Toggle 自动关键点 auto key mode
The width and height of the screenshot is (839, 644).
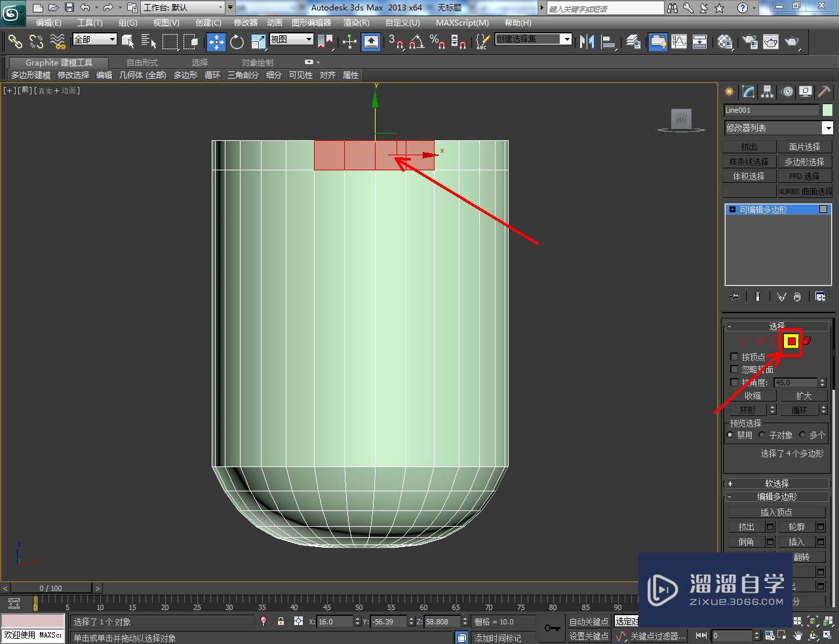pos(589,622)
